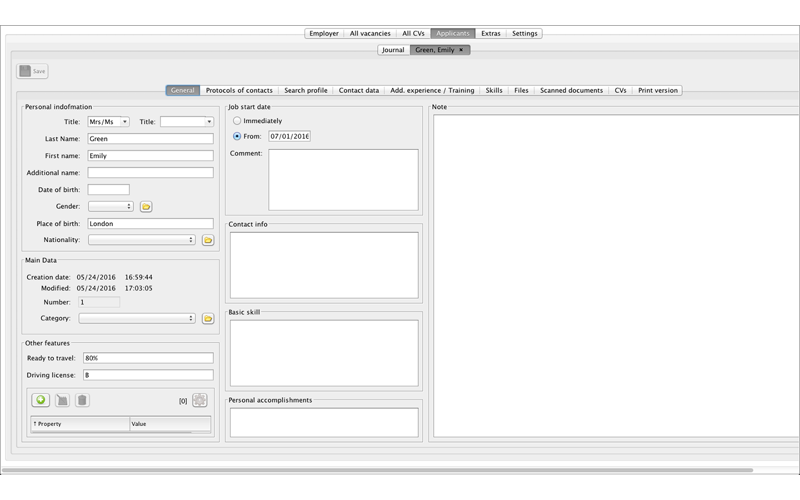Delete property with trash icon

click(x=82, y=400)
